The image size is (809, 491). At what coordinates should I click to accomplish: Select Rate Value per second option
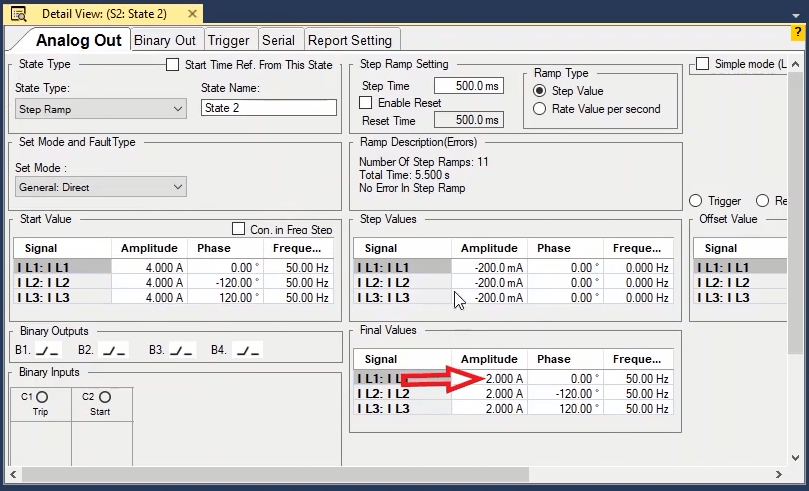(x=539, y=109)
